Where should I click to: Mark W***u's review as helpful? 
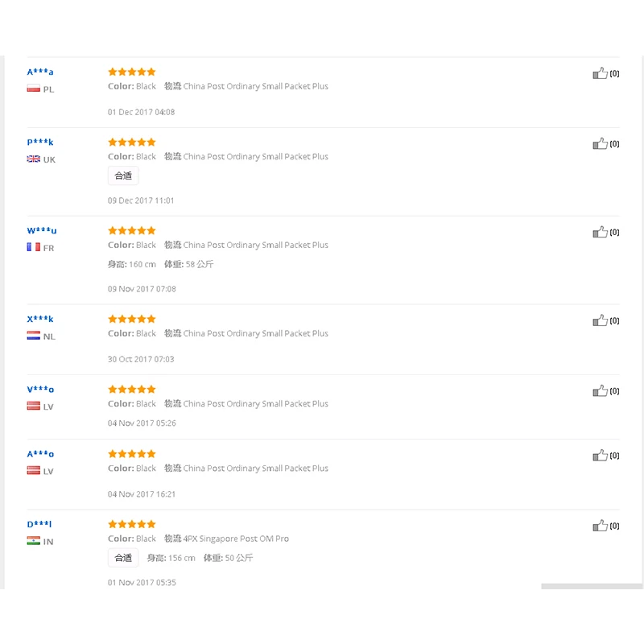point(600,233)
